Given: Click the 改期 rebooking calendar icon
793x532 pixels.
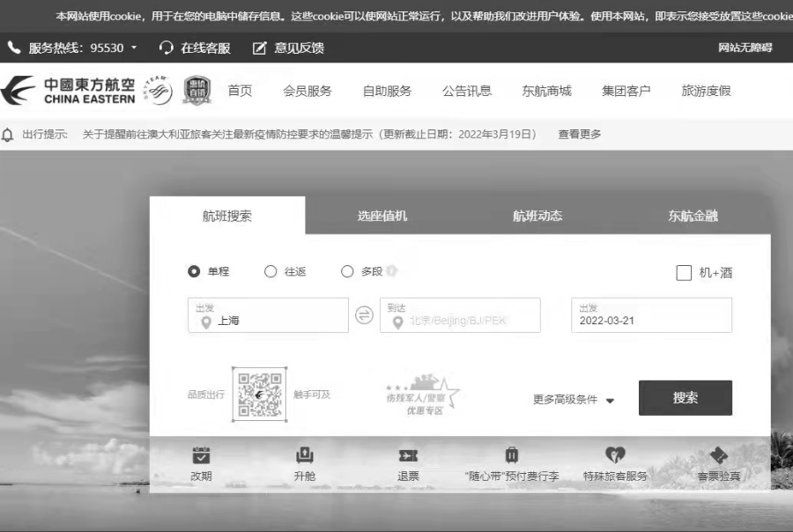Looking at the screenshot, I should 201,456.
